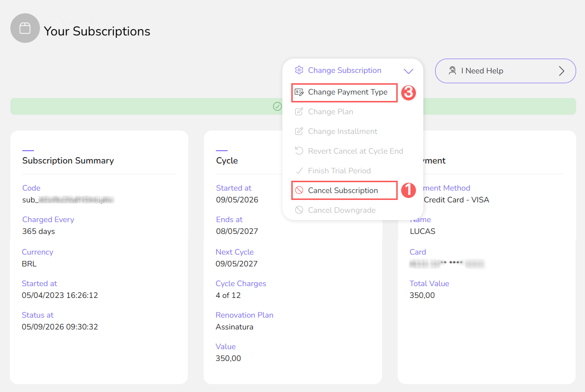Viewport: 585px width, 392px height.
Task: Collapse the Change Subscription dropdown chevron
Action: pyautogui.click(x=409, y=71)
